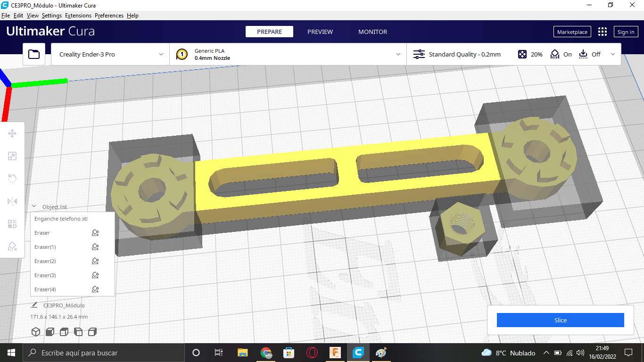Open the Per Model Settings tool
This screenshot has height=362, width=644.
(12, 224)
